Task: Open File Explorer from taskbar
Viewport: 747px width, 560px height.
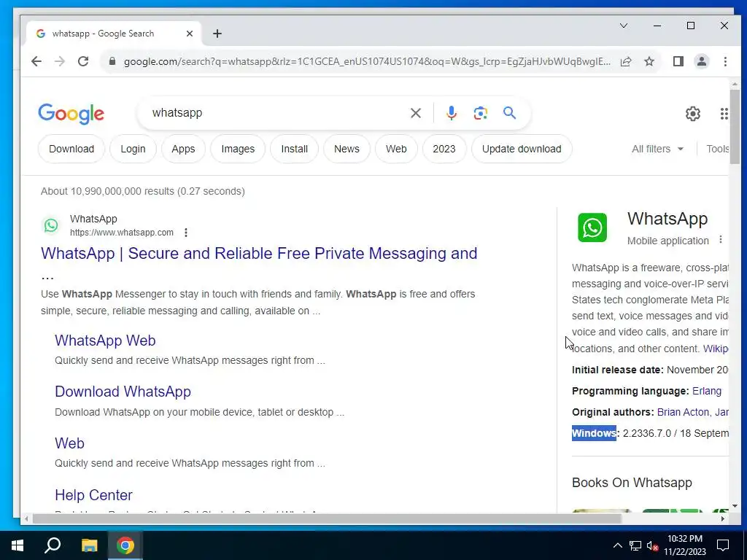Action: coord(89,545)
